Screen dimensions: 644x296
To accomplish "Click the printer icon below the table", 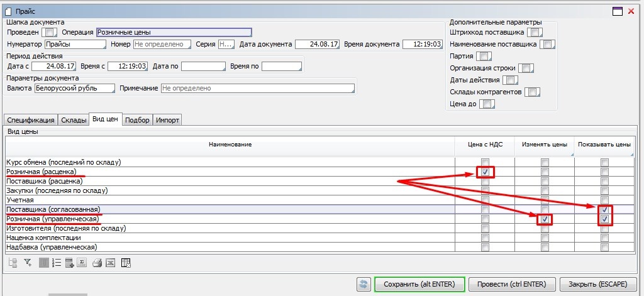I will [x=97, y=263].
